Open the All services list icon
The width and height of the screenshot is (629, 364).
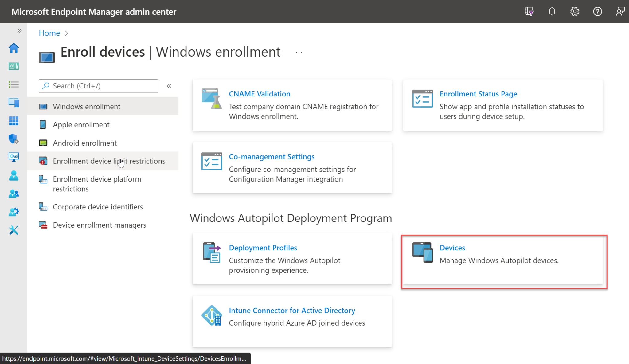(x=14, y=84)
